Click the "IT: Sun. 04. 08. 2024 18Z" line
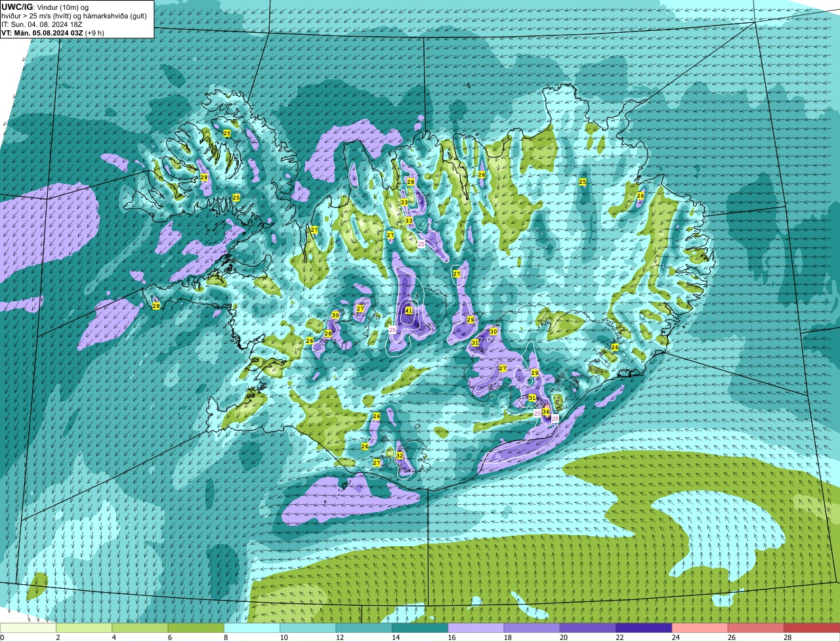 [42, 24]
